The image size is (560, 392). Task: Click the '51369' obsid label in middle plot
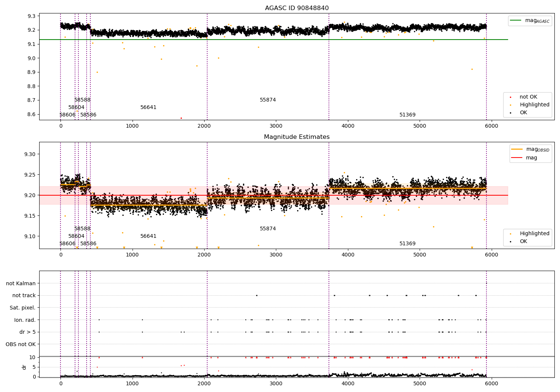pos(408,244)
